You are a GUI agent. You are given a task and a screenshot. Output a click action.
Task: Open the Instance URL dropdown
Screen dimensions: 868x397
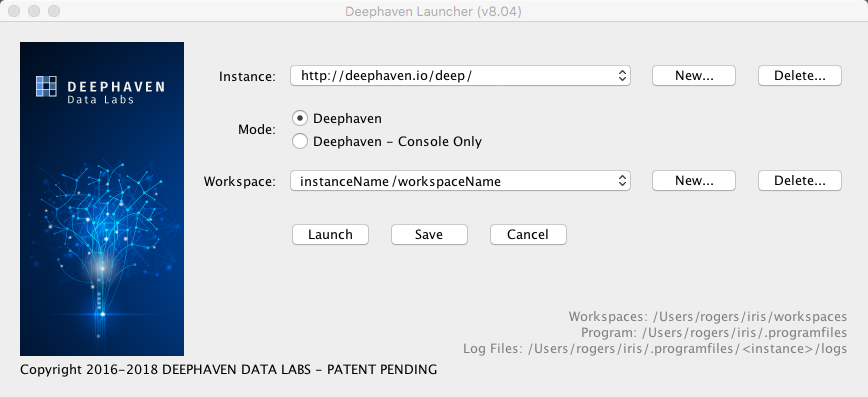pos(460,76)
